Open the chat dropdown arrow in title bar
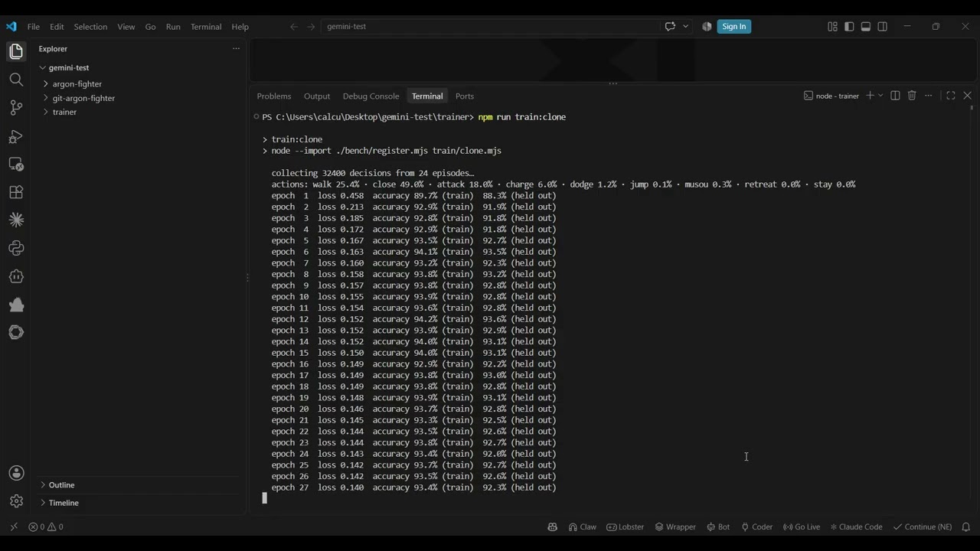This screenshot has height=551, width=980. tap(685, 26)
